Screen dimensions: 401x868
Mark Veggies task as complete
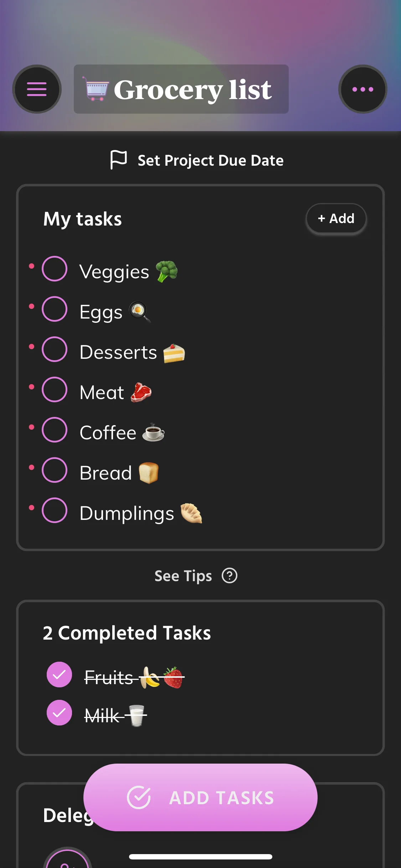[x=55, y=269]
